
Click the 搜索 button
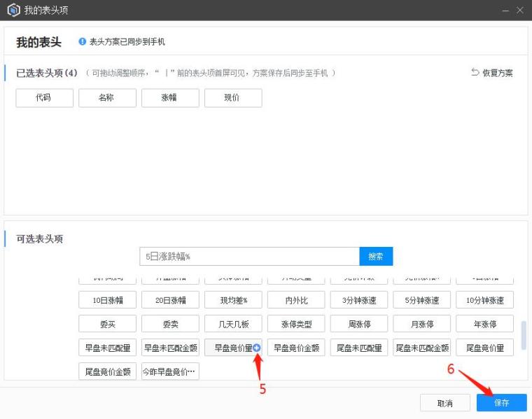tap(376, 256)
